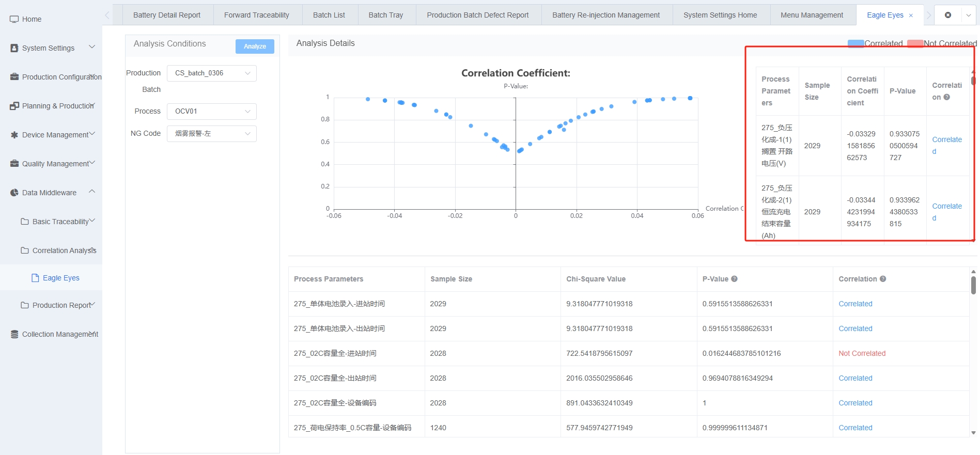
Task: Click the Data Middleware pie chart icon
Action: tap(14, 193)
